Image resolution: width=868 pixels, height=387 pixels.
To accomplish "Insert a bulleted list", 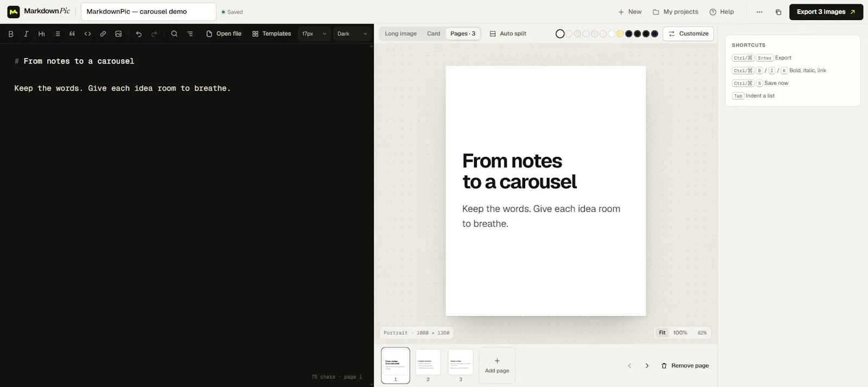I will pyautogui.click(x=57, y=34).
